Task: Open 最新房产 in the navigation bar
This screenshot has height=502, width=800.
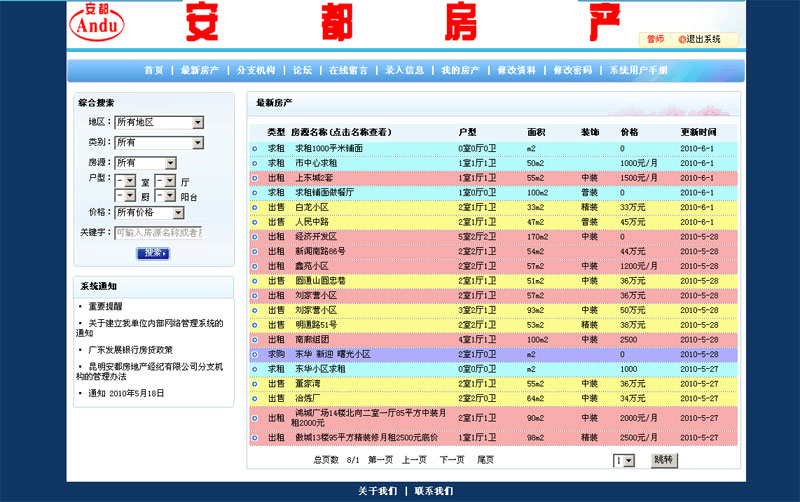Action: click(200, 71)
